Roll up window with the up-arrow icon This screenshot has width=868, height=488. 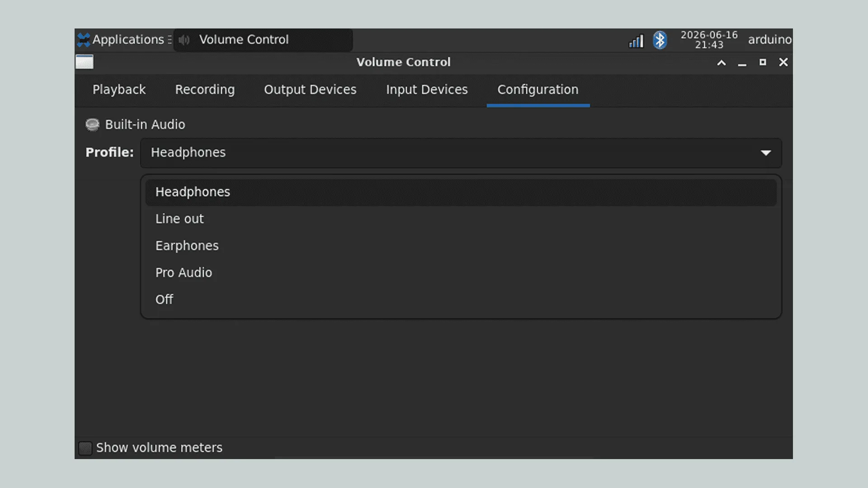722,63
